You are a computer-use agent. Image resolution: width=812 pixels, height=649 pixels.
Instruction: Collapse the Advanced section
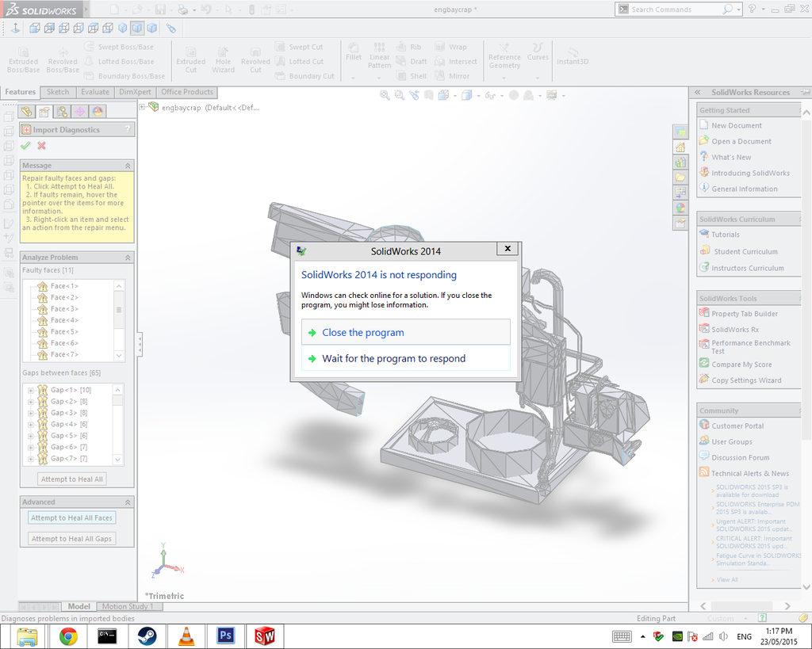(x=128, y=502)
